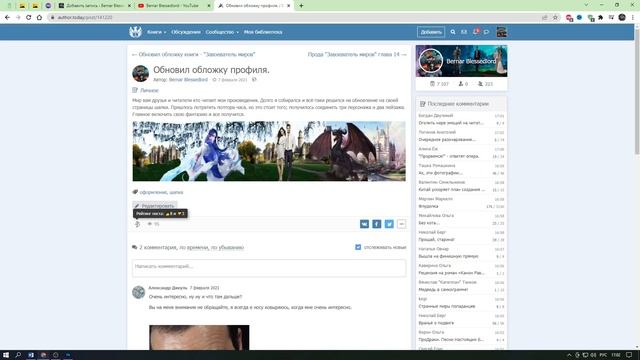Open recent comment 'Очередное разочарование...'

coord(447,140)
